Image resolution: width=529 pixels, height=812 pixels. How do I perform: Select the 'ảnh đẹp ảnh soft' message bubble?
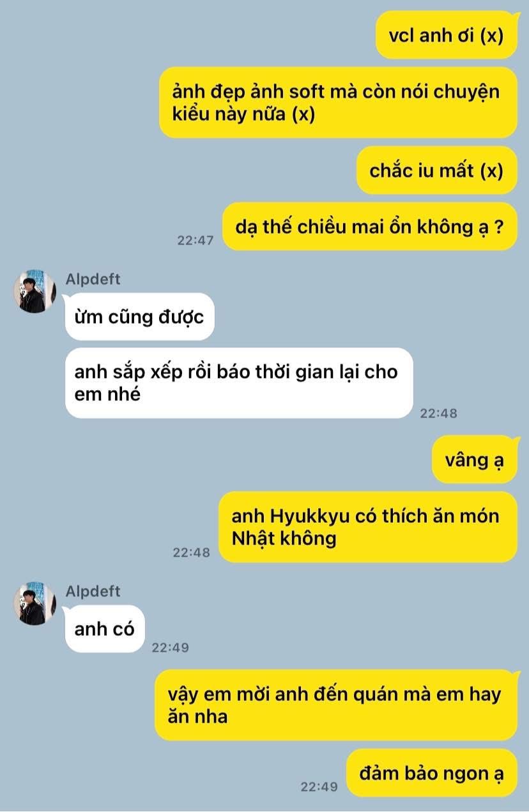338,102
